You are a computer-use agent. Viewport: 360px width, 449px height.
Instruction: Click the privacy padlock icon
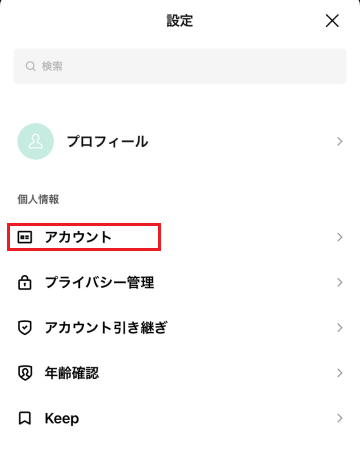[25, 283]
